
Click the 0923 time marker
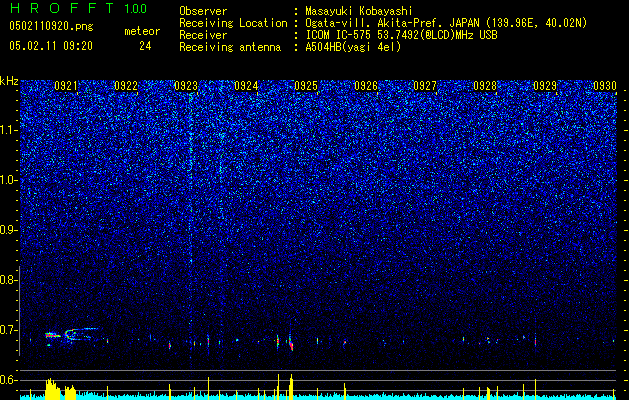[x=186, y=86]
